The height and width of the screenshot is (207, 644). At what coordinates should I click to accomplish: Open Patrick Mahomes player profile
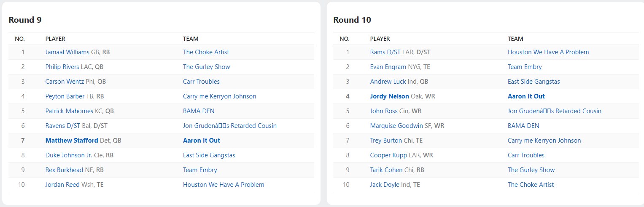(69, 111)
